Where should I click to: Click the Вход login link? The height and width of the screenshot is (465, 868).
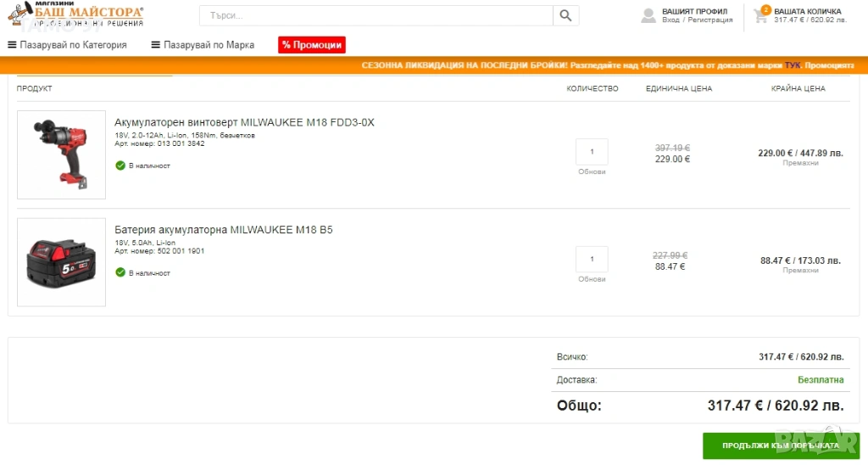point(670,20)
